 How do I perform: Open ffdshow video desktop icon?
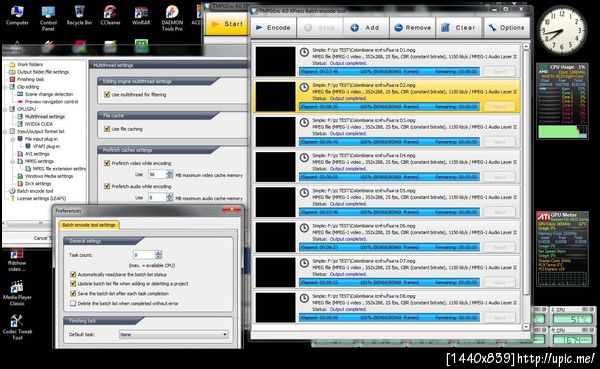click(x=17, y=260)
